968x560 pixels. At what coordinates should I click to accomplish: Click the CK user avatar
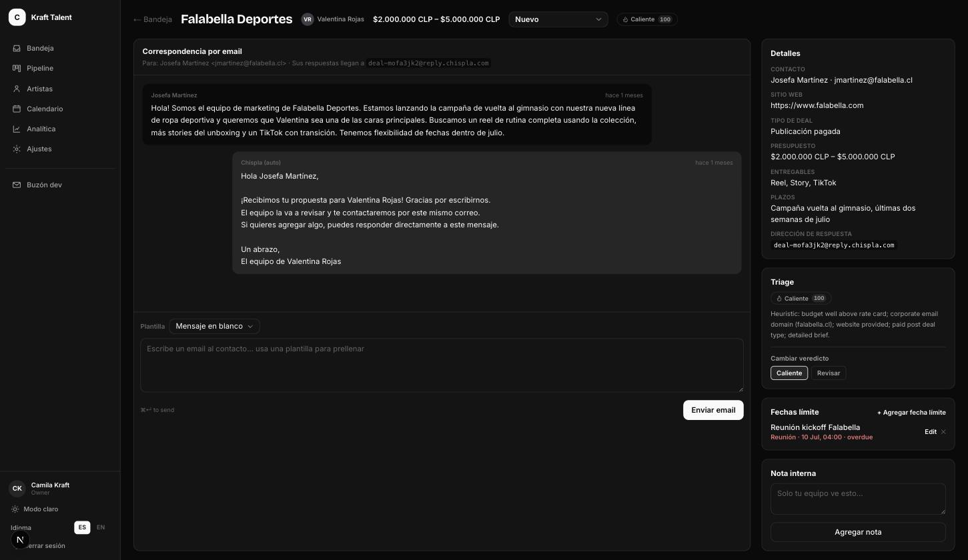17,489
